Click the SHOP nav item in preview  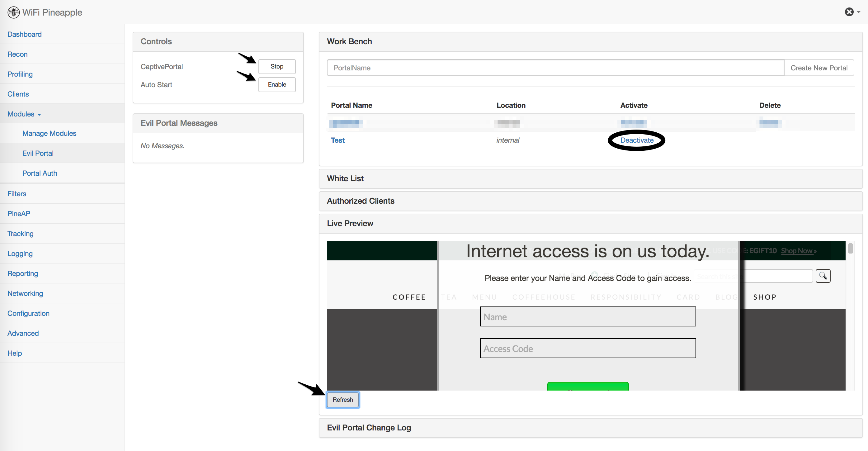tap(765, 297)
